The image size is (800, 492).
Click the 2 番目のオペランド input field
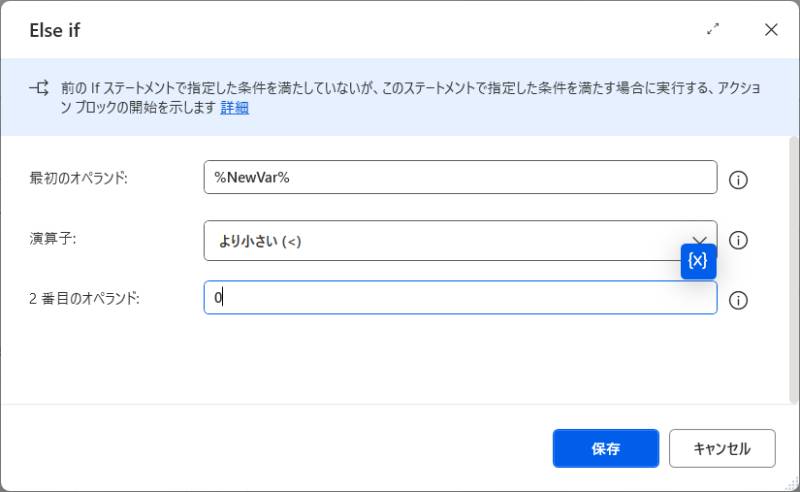[460, 298]
